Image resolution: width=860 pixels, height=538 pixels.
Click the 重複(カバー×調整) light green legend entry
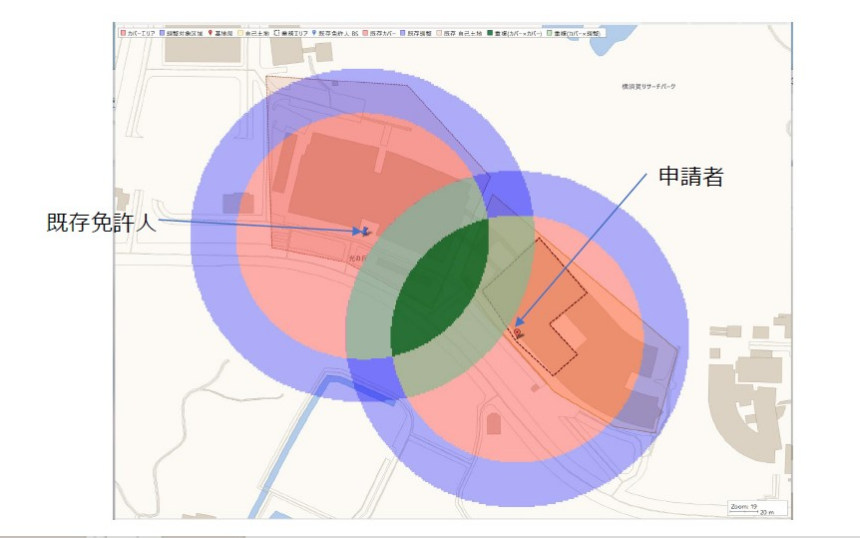click(574, 33)
